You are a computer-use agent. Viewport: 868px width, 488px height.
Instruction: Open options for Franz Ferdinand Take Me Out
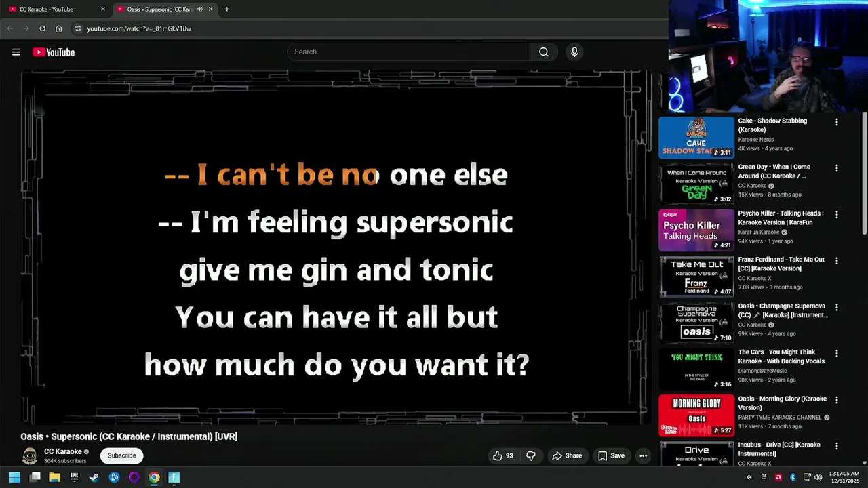[x=836, y=261]
